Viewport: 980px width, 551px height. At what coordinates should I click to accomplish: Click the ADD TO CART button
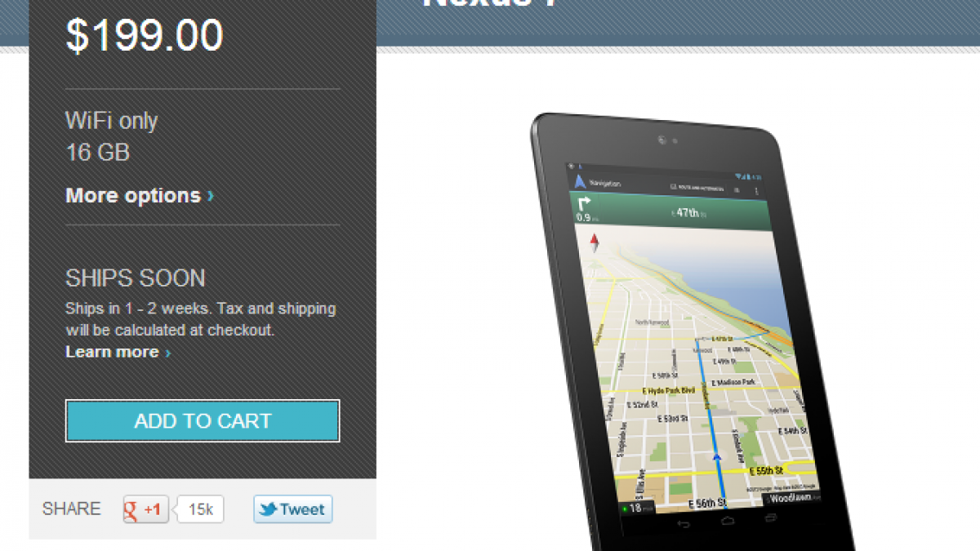pos(203,421)
